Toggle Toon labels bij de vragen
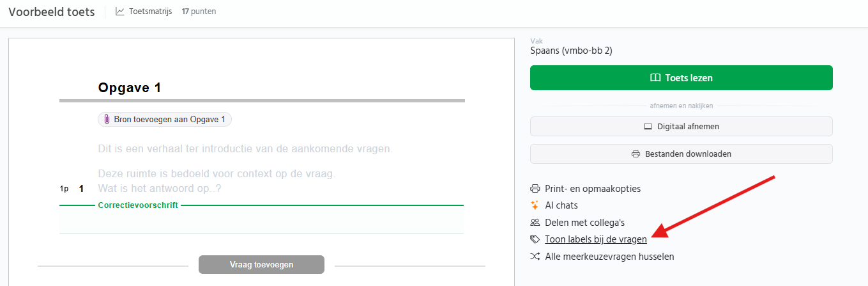This screenshot has height=286, width=868. pos(595,239)
